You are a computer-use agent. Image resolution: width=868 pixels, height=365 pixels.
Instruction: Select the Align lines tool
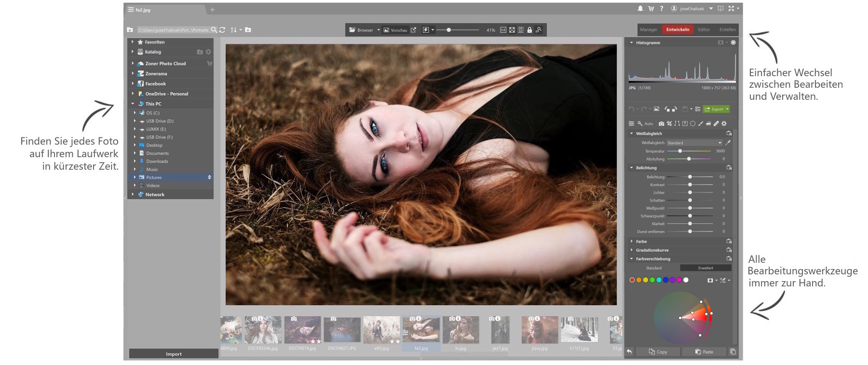(677, 123)
